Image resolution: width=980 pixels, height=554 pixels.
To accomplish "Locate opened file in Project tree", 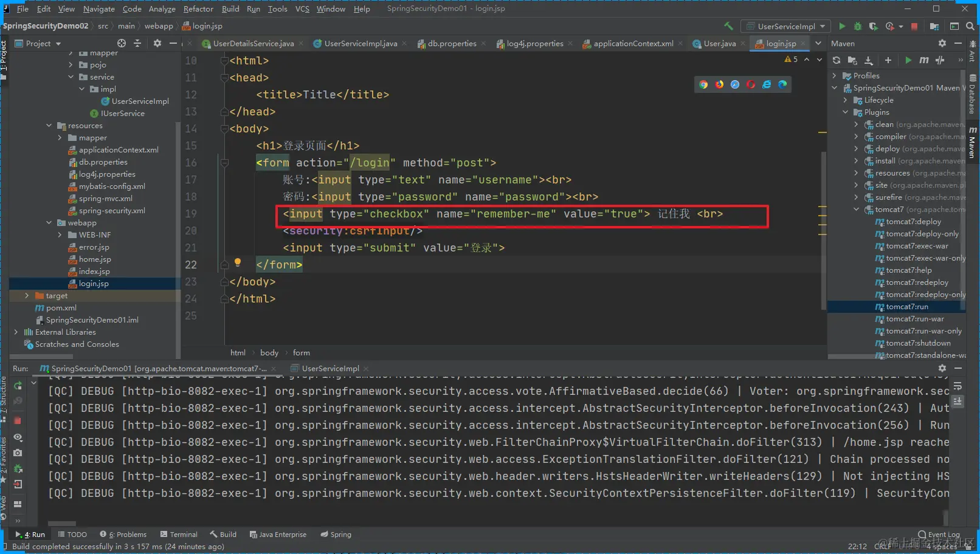I will 122,43.
